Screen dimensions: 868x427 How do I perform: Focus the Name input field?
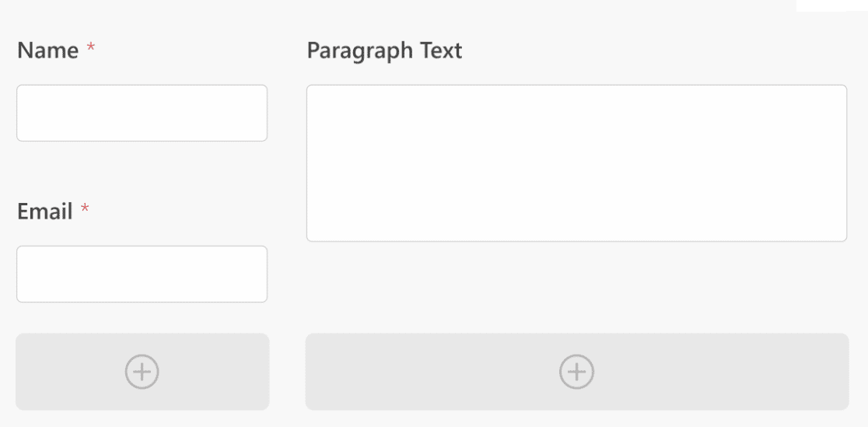pos(142,113)
